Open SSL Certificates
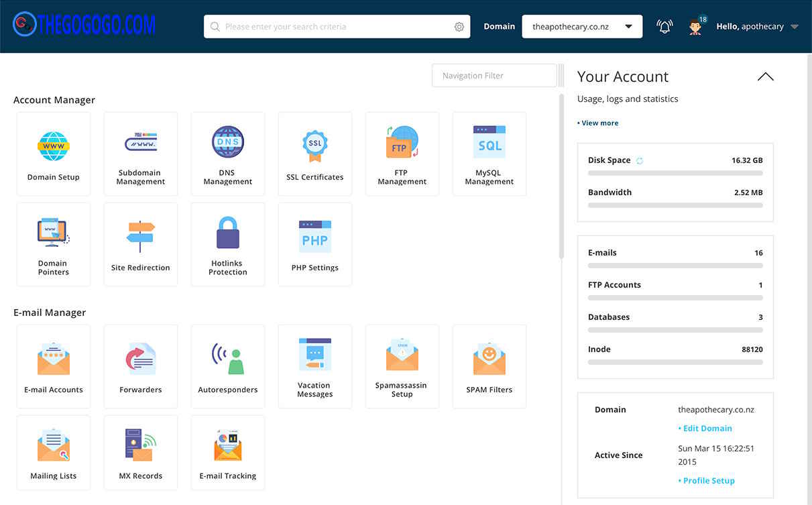This screenshot has width=812, height=505. coord(315,153)
